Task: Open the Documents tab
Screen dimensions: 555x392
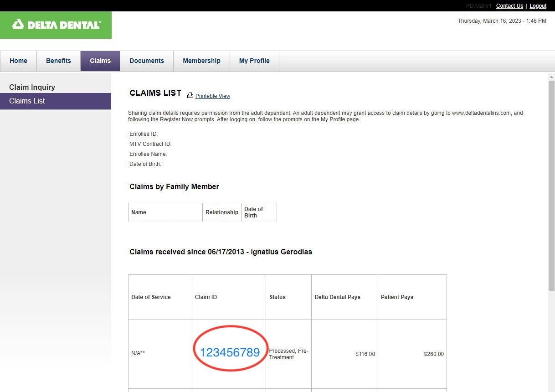Action: point(146,61)
